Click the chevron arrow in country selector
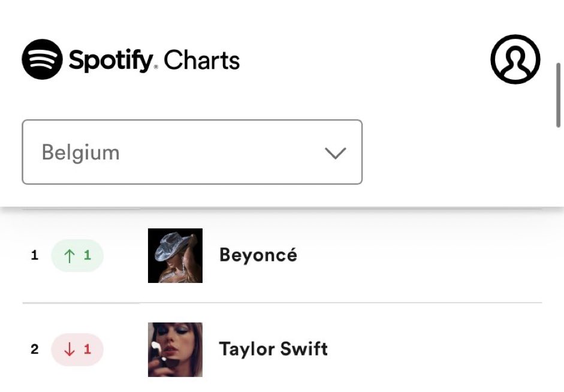 335,153
